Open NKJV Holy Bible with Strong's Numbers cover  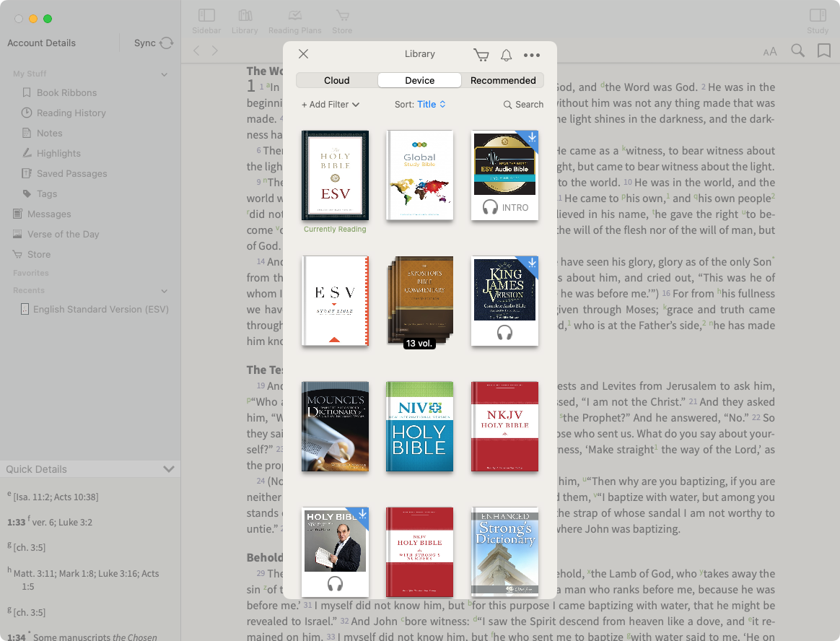[419, 552]
